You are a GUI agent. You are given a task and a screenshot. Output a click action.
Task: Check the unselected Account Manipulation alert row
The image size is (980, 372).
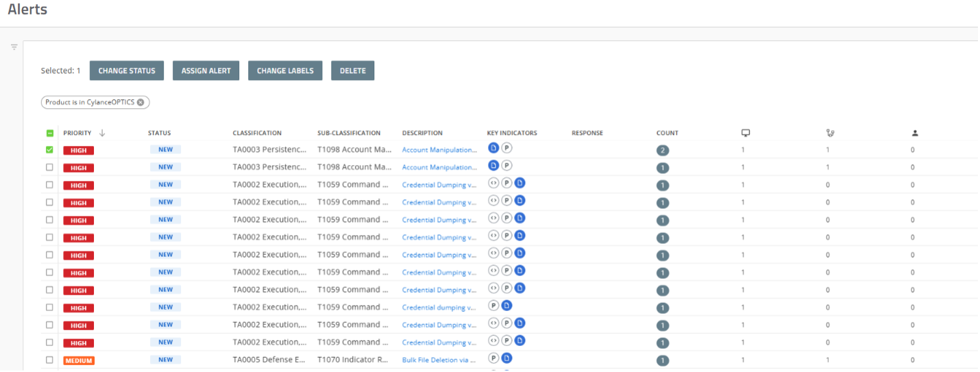49,167
